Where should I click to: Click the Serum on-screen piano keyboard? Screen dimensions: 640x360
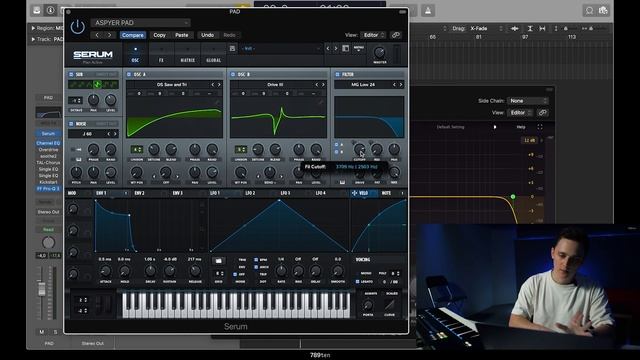point(236,304)
